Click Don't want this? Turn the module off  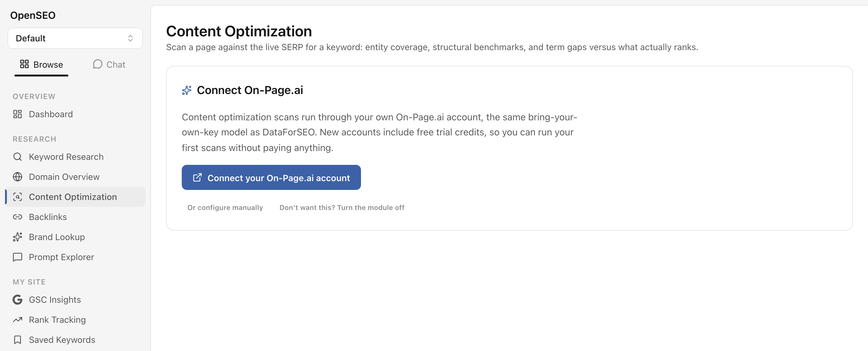point(342,207)
